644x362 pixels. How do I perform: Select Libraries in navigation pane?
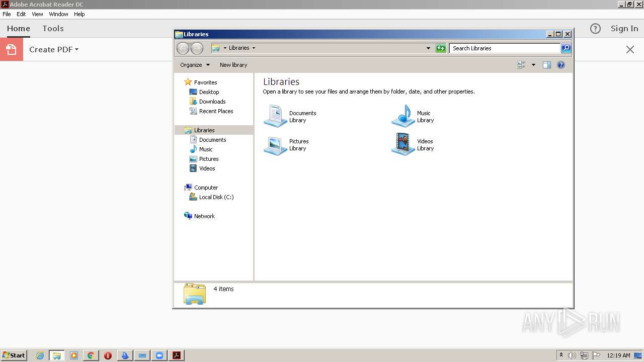[204, 130]
